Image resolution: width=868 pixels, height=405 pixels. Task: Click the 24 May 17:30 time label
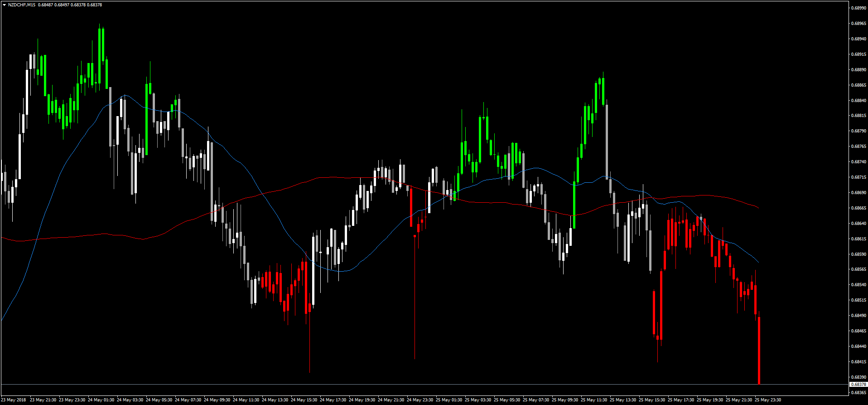click(333, 400)
